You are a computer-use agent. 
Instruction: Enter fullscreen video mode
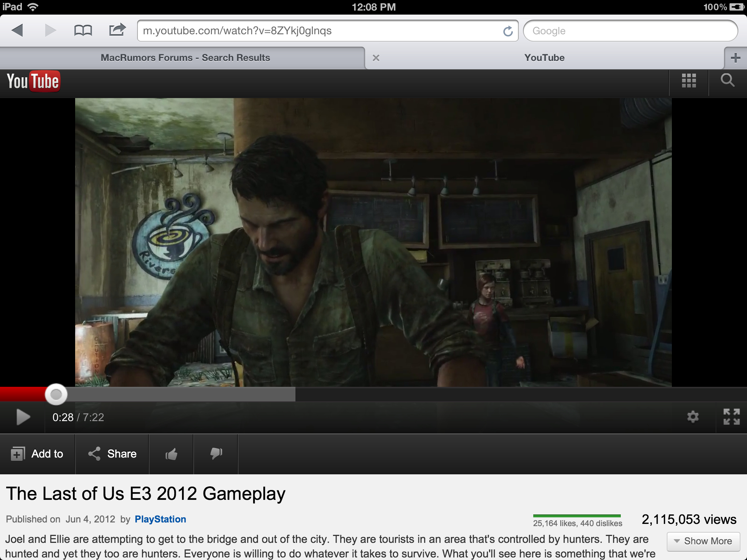click(x=731, y=417)
